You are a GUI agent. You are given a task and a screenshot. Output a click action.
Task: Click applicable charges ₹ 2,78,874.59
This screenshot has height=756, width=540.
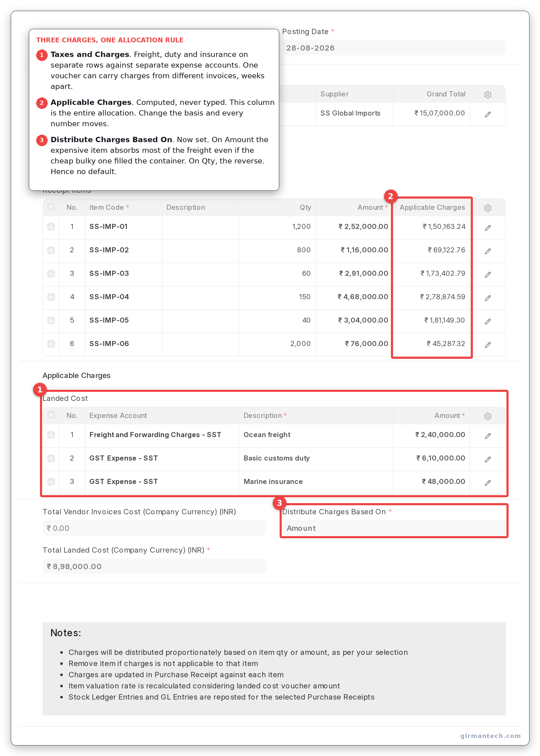click(443, 297)
